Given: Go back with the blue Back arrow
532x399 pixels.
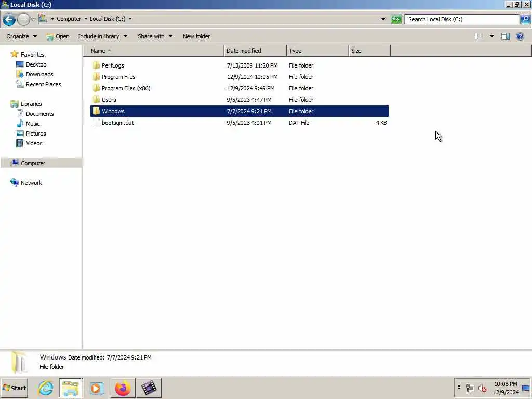Looking at the screenshot, I should tap(9, 19).
